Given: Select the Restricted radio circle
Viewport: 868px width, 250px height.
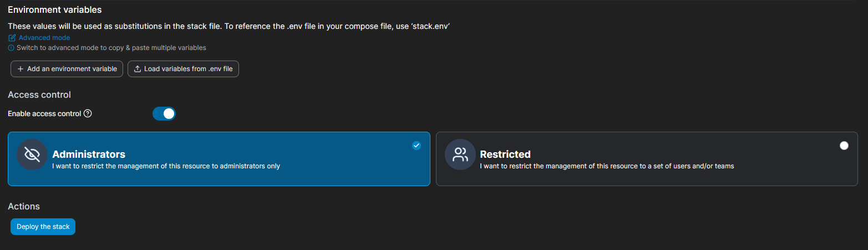Looking at the screenshot, I should pos(844,146).
